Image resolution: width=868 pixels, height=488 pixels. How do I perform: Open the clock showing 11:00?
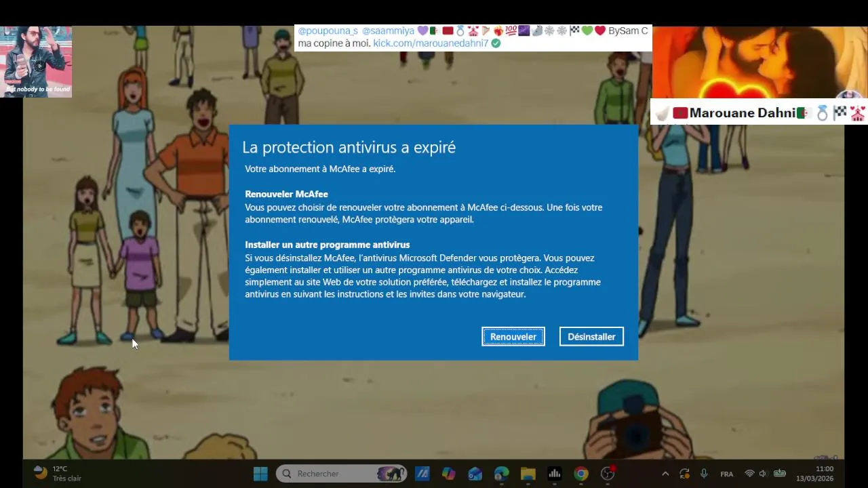(x=815, y=474)
